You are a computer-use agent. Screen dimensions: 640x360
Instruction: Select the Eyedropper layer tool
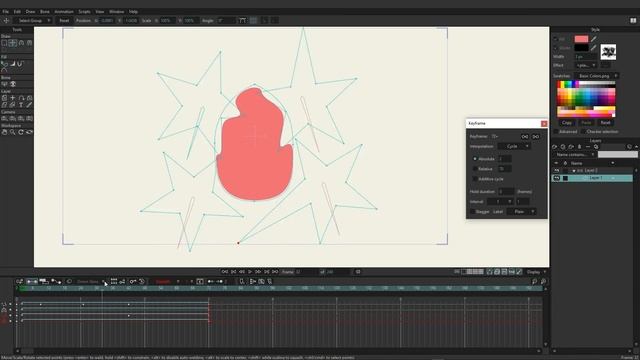tap(29, 105)
